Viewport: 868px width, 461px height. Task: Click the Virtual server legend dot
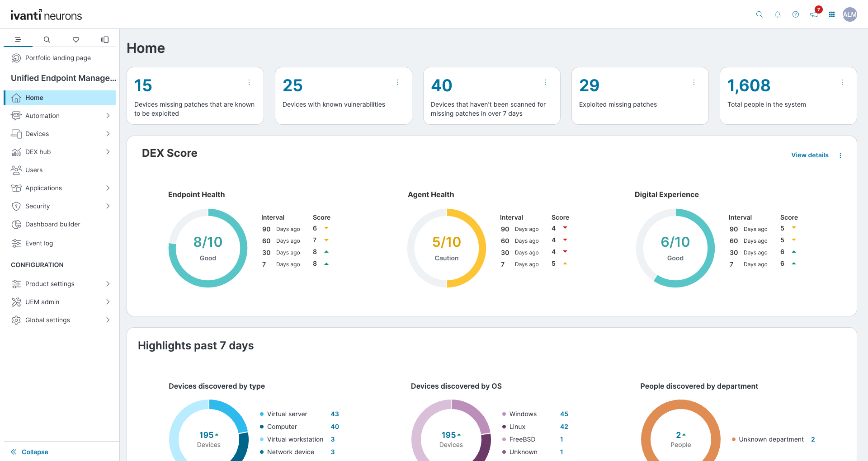click(x=262, y=414)
